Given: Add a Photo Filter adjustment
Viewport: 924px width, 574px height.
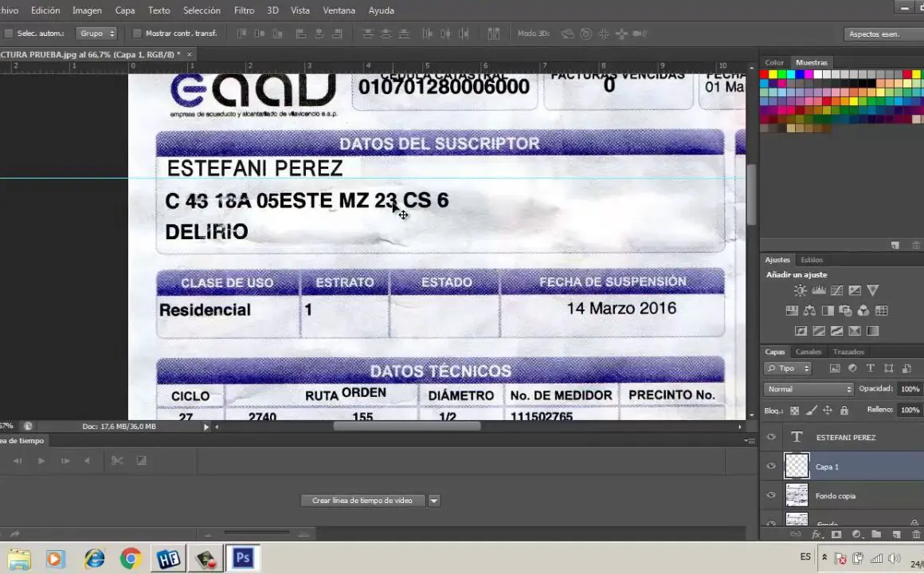Looking at the screenshot, I should coord(846,310).
